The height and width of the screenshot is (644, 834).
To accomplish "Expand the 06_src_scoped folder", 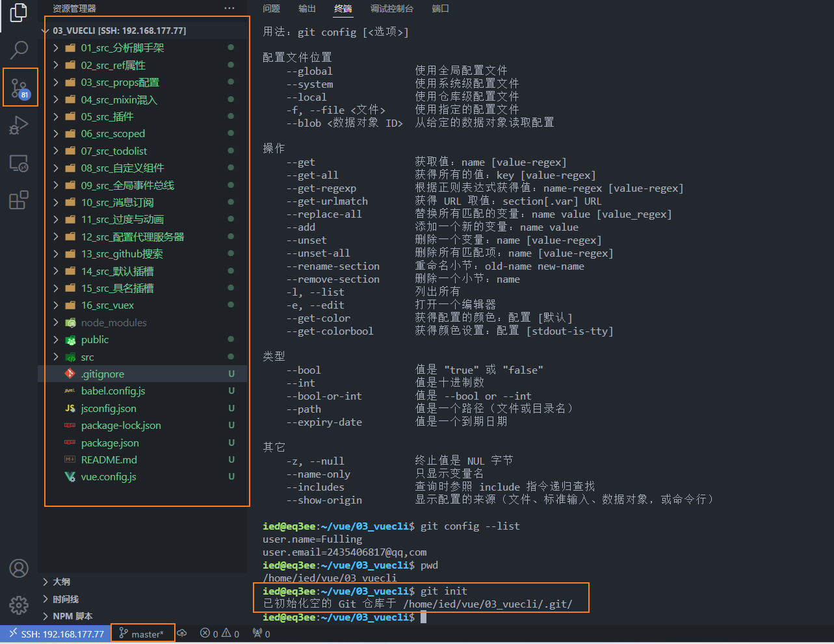I will [142, 133].
